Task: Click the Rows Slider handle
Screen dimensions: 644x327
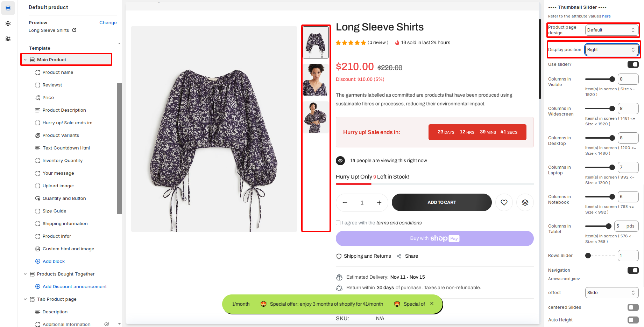Action: 588,256
